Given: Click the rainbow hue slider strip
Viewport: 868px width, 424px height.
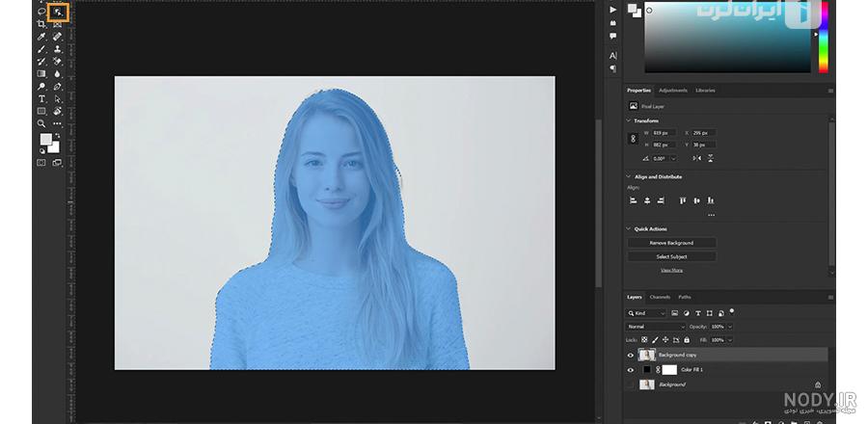Looking at the screenshot, I should pyautogui.click(x=824, y=37).
